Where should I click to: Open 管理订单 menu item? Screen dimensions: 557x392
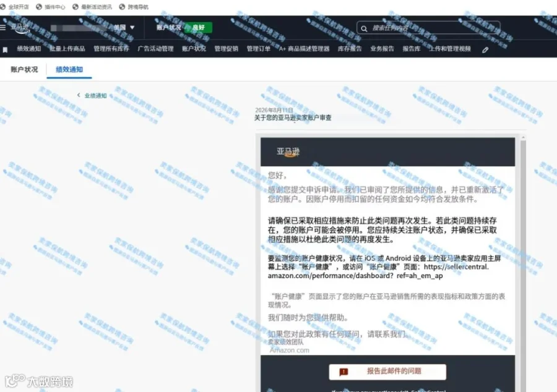[x=259, y=49]
